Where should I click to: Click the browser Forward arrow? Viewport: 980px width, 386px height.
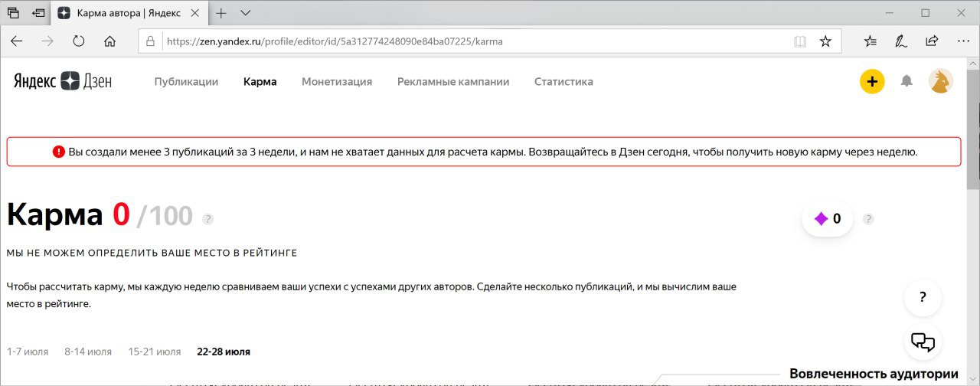47,41
